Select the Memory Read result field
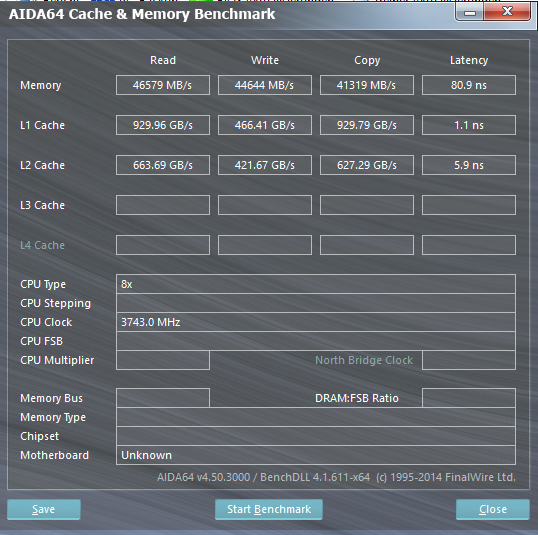 click(x=163, y=85)
